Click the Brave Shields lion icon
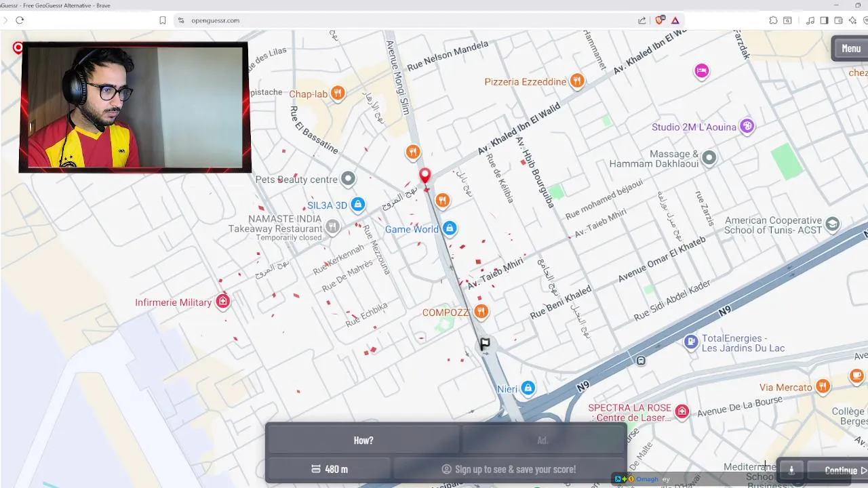The height and width of the screenshot is (488, 868). 660,20
